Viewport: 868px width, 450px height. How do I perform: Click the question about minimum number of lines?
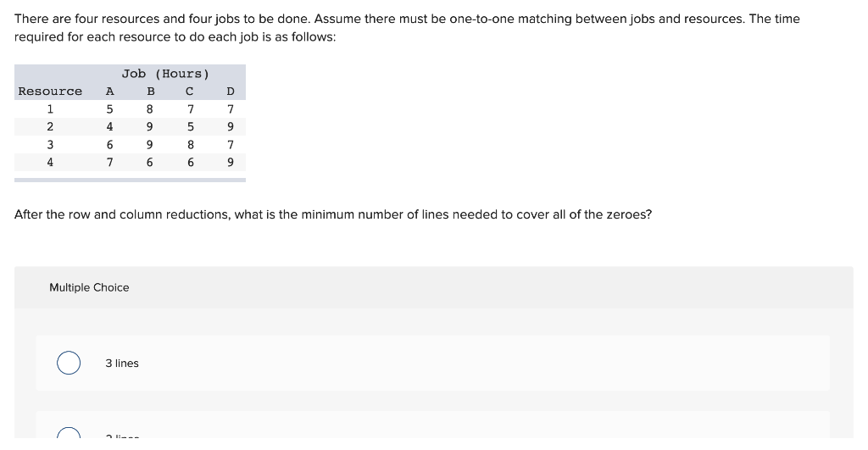click(333, 214)
